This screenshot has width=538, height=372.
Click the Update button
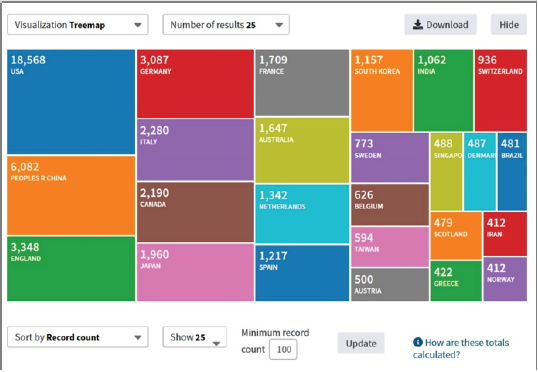[x=361, y=343]
